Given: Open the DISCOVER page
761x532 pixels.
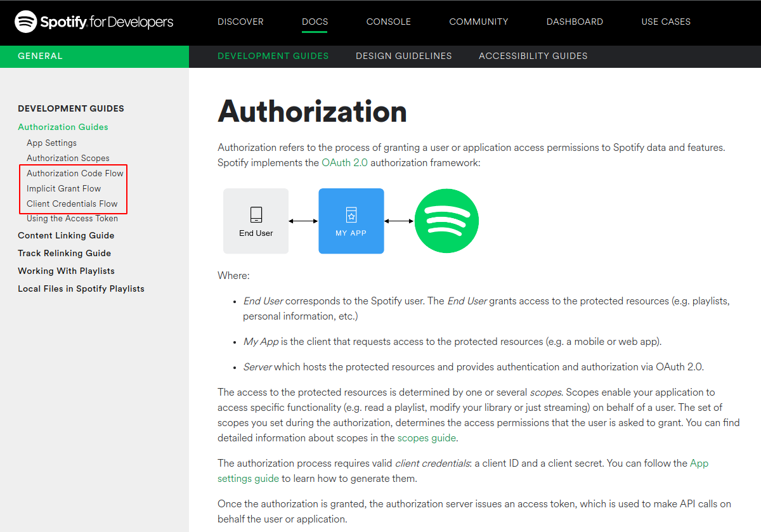Looking at the screenshot, I should coord(240,22).
